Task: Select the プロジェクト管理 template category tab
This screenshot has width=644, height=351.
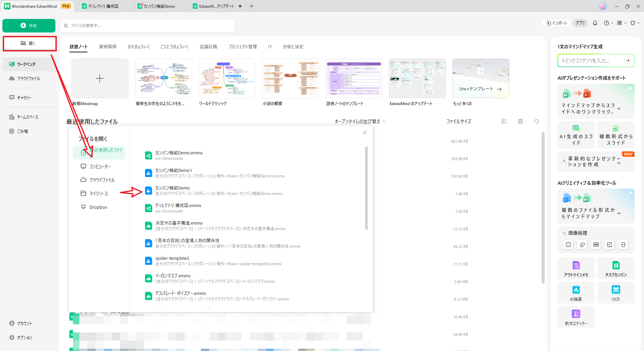Action: tap(243, 47)
